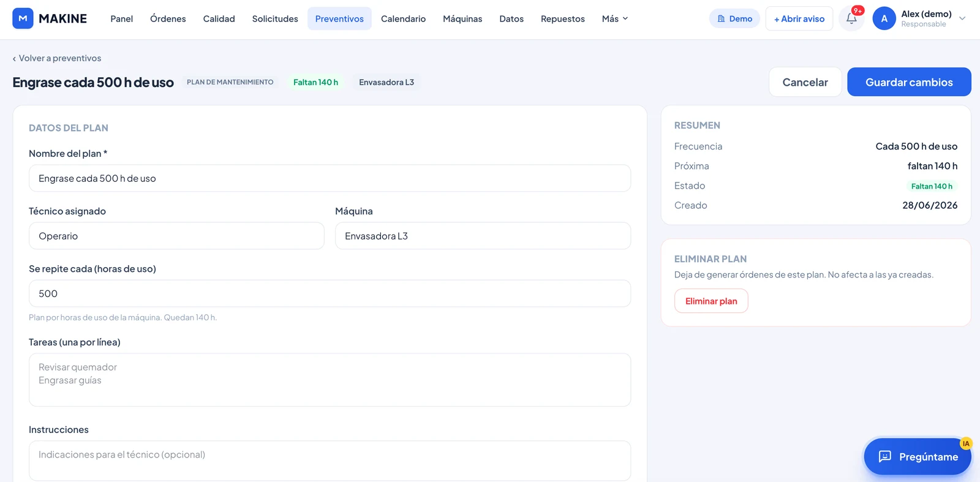
Task: Click the PLAN DE MANTENIMIENTO tag
Action: pyautogui.click(x=230, y=82)
